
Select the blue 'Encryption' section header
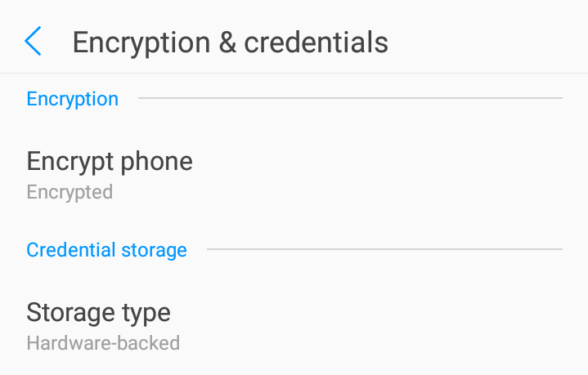coord(73,99)
